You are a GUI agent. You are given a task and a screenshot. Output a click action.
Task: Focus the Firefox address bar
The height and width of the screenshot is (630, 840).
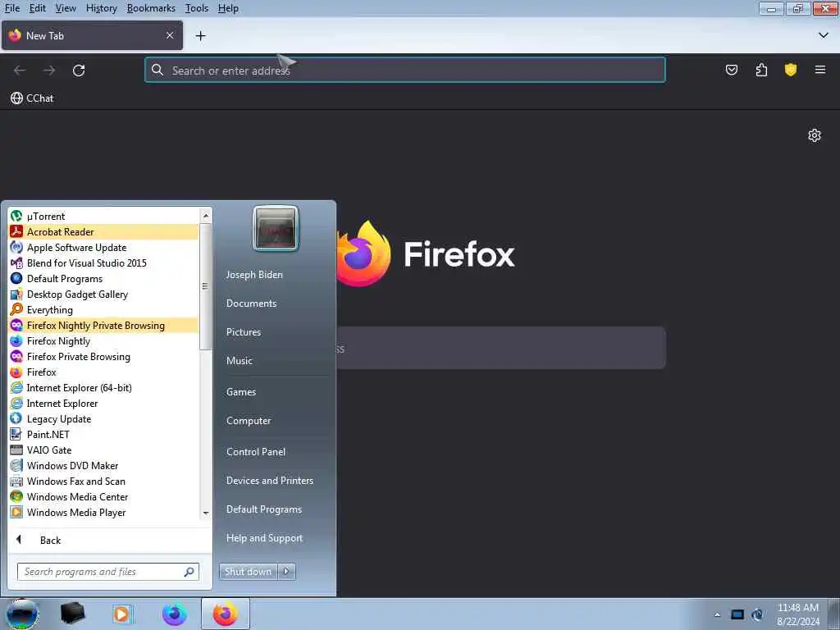point(405,71)
